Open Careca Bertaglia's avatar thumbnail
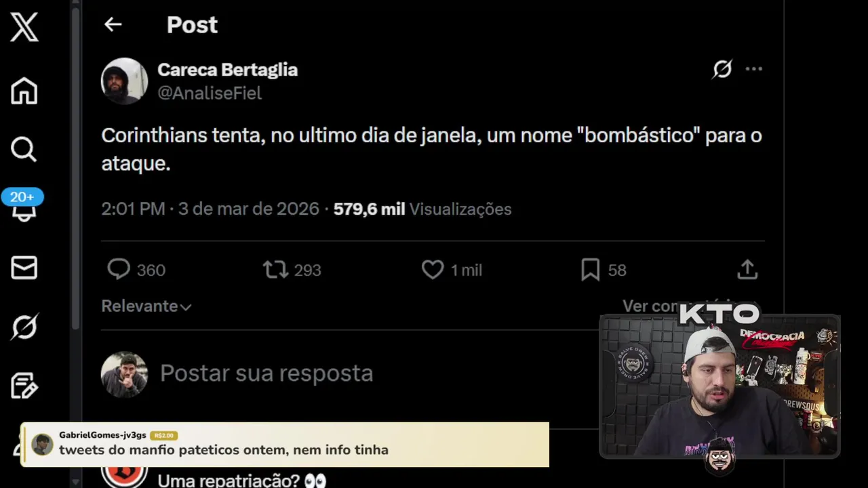This screenshot has width=868, height=488. point(124,81)
